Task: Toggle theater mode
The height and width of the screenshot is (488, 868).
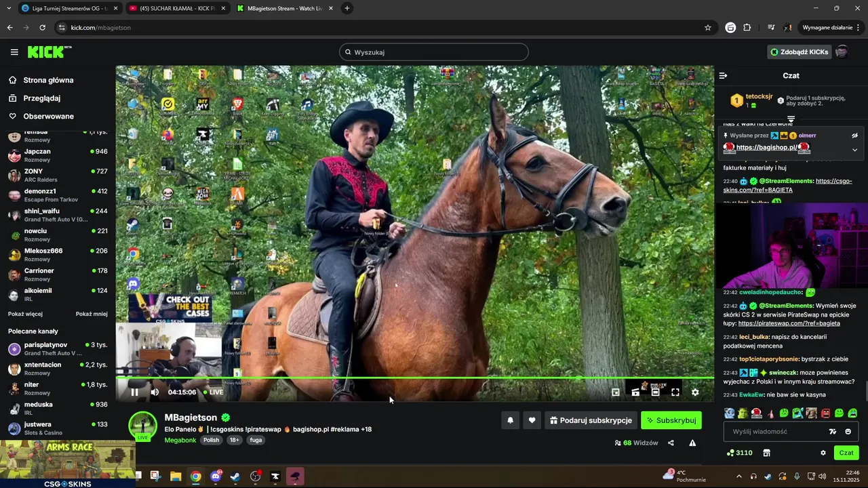Action: pyautogui.click(x=655, y=392)
